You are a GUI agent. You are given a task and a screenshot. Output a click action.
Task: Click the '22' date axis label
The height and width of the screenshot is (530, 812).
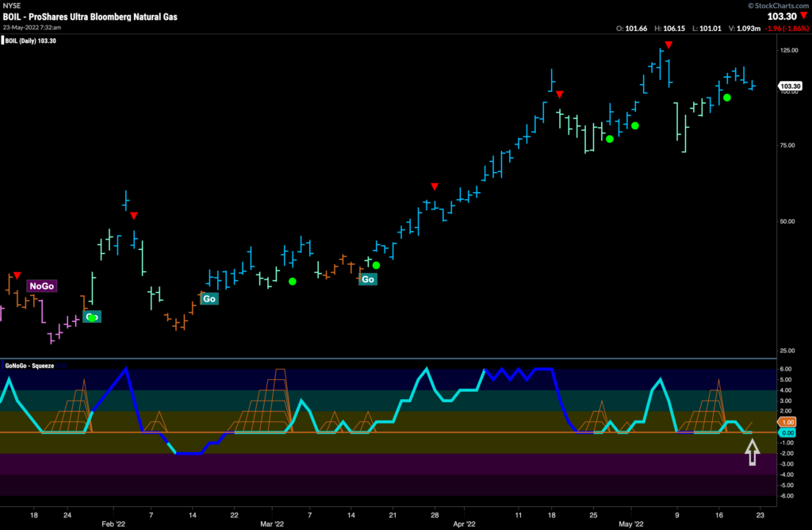pos(234,515)
